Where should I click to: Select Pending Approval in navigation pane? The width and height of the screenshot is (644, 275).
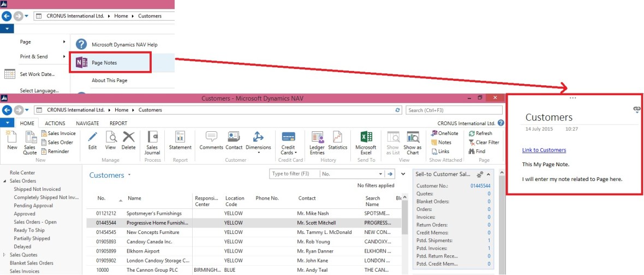click(33, 206)
